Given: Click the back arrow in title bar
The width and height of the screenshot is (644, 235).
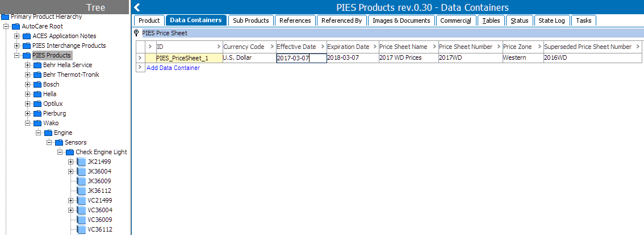Looking at the screenshot, I should click(137, 7).
